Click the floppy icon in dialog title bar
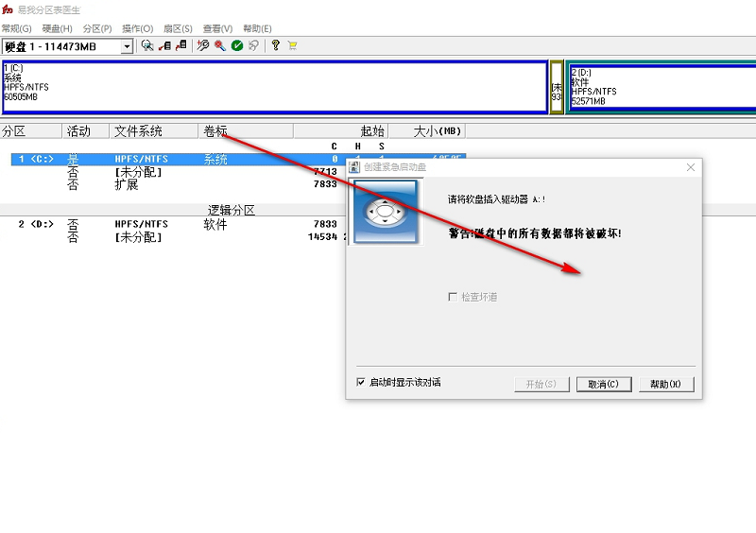Screen dimensions: 756x533 [354, 167]
